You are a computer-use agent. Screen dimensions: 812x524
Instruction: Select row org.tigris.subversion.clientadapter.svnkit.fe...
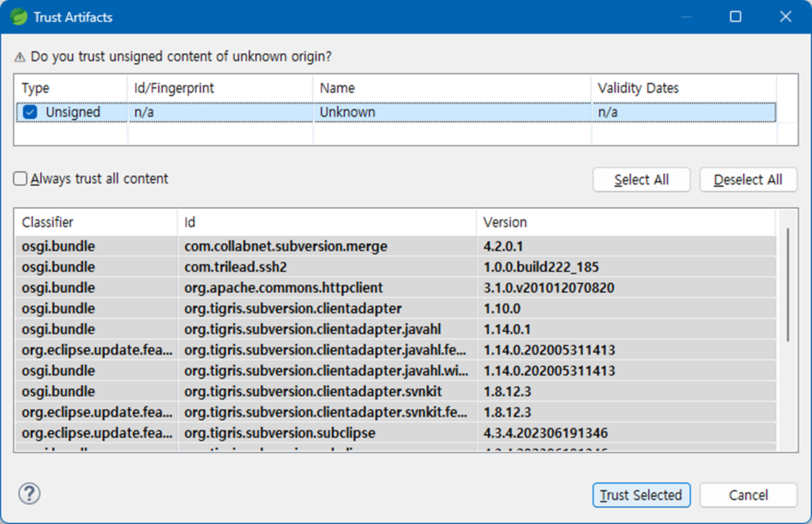[396, 412]
